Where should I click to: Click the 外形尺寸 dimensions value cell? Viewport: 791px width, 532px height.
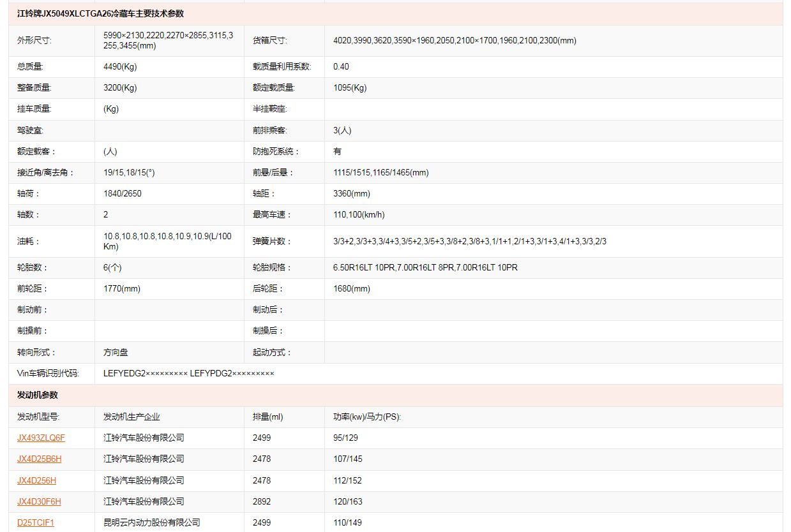pos(168,41)
